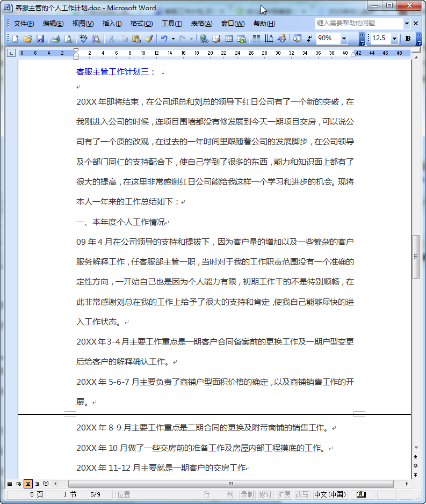
Task: Toggle 扩展 extend selection indicator
Action: coord(284,495)
